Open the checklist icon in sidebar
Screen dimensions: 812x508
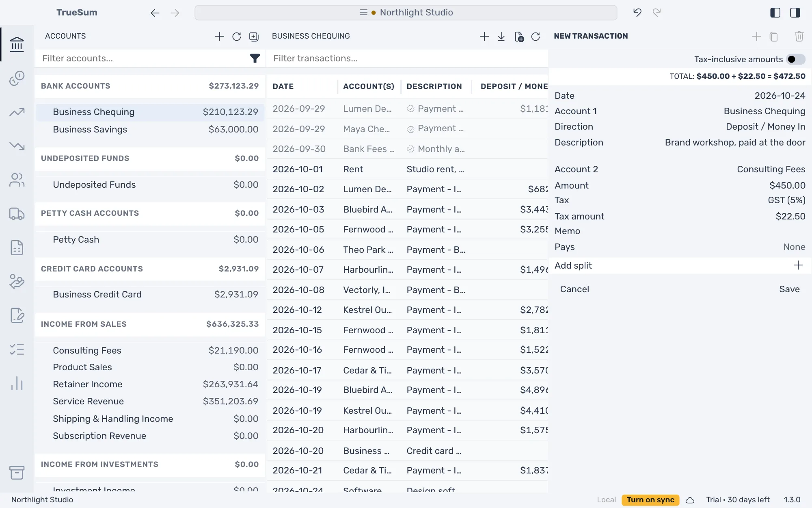point(17,349)
